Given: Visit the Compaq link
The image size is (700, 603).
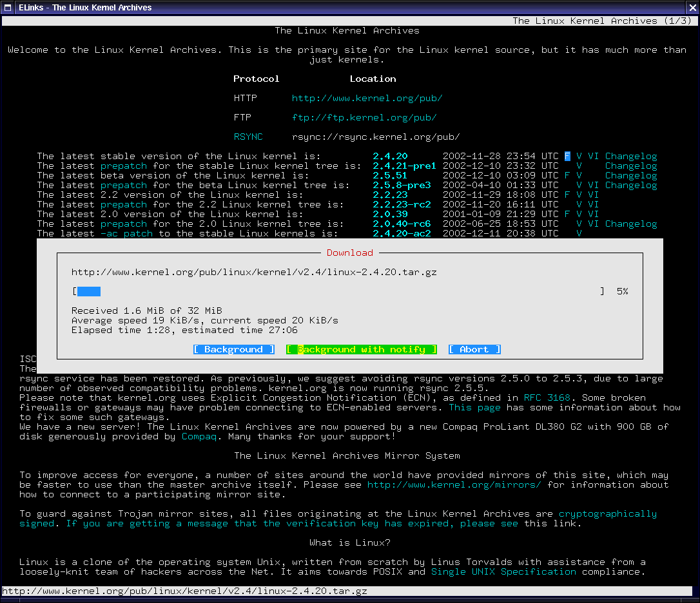Looking at the screenshot, I should pos(199,437).
